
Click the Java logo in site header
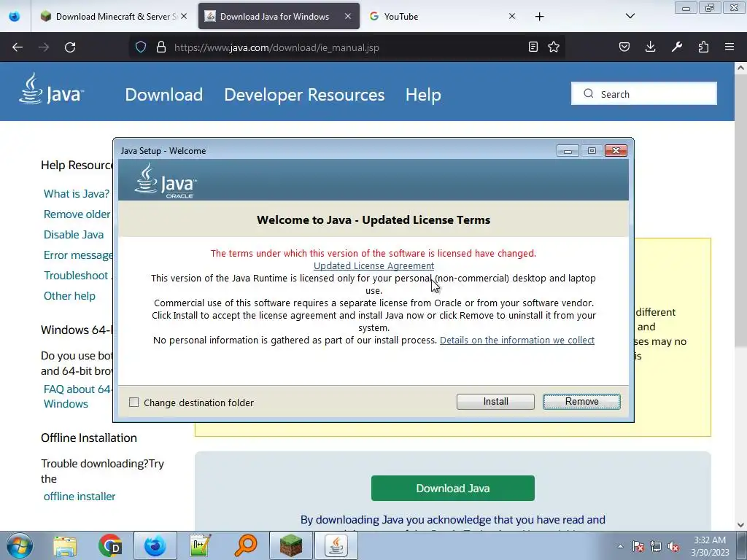[x=51, y=88]
